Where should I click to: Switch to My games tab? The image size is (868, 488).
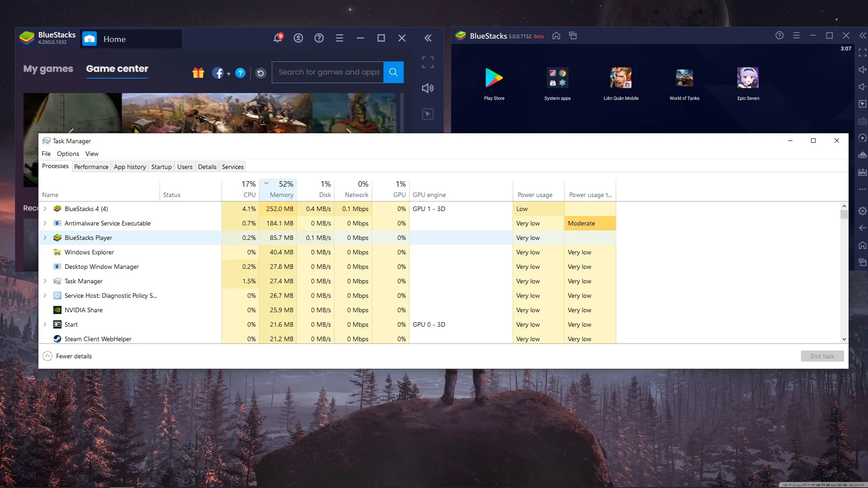48,69
